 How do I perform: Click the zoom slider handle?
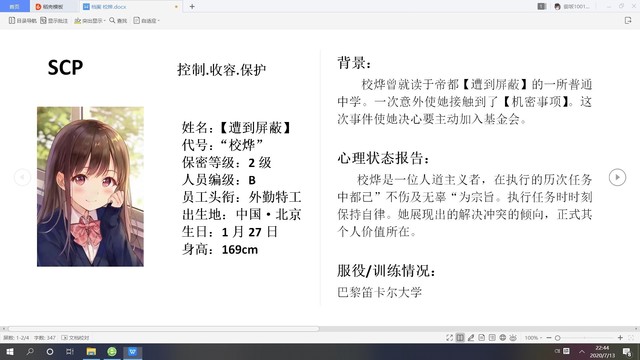tap(558, 338)
